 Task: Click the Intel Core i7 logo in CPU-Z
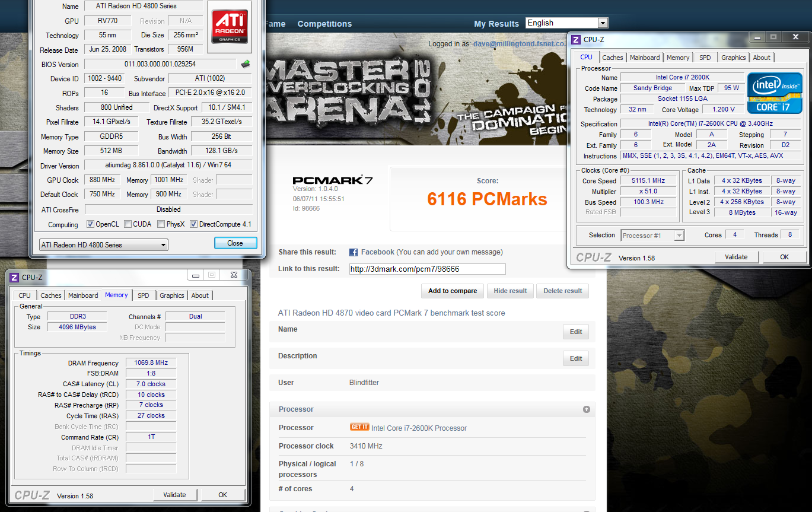coord(775,93)
